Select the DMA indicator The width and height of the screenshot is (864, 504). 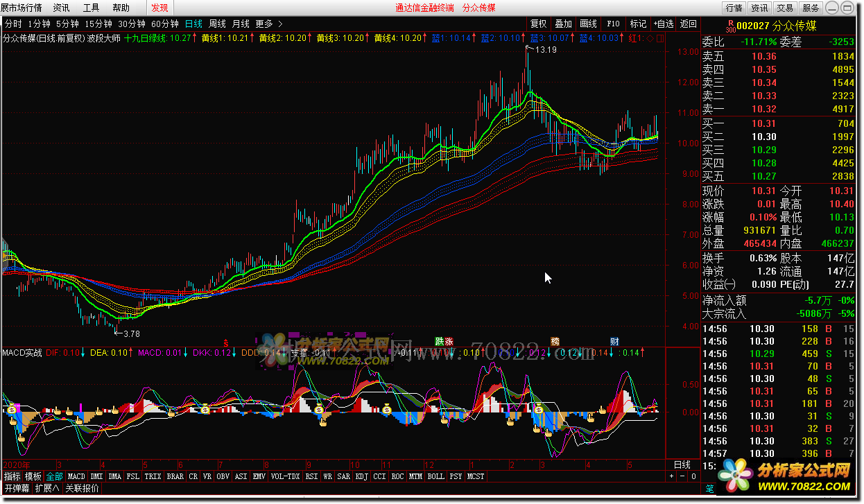tap(115, 476)
